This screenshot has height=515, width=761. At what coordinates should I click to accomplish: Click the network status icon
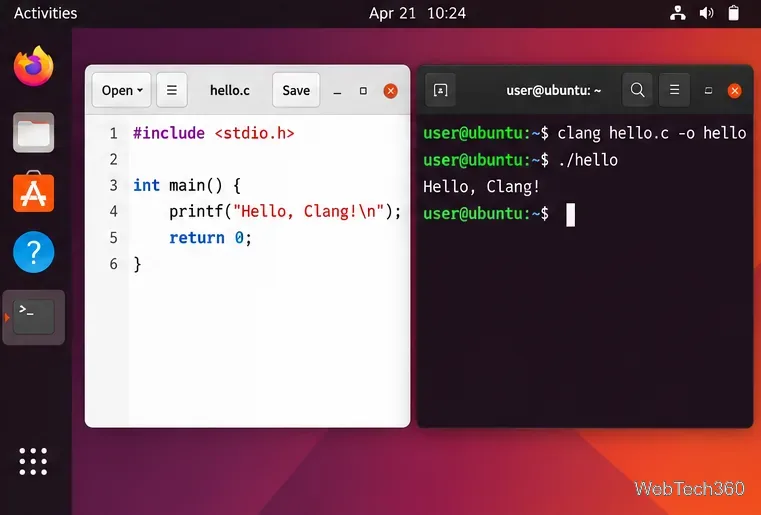coord(678,13)
